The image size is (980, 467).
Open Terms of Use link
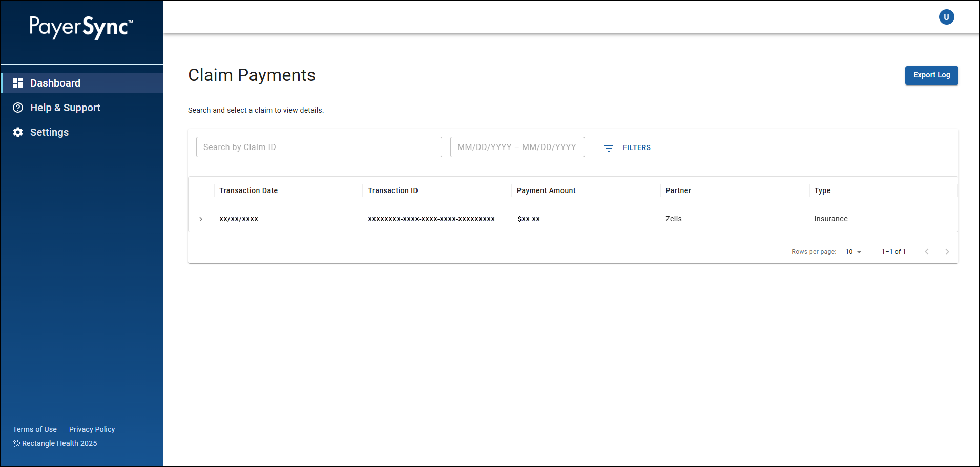(x=35, y=429)
